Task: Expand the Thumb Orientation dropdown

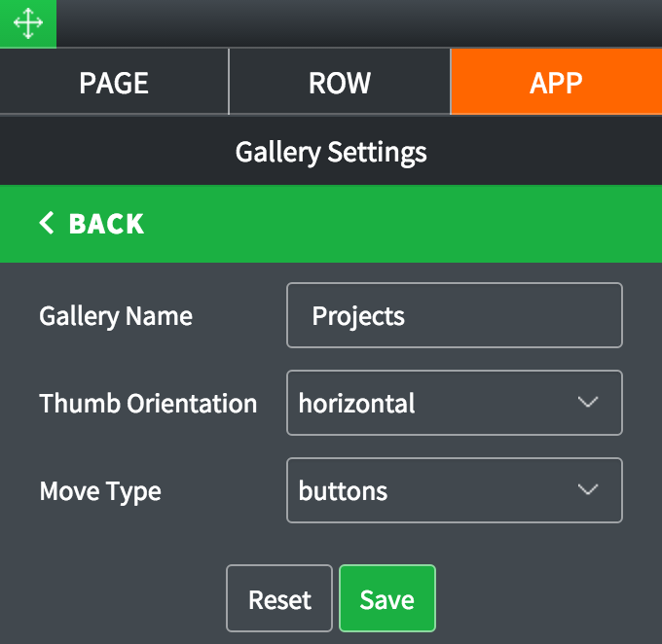Action: [454, 403]
